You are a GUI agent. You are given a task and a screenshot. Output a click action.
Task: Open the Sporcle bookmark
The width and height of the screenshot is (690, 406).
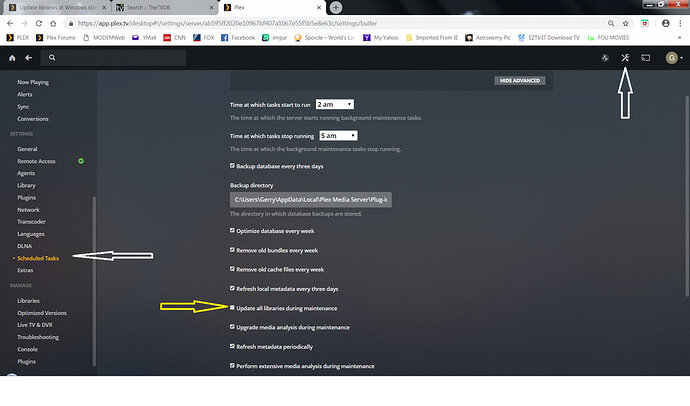(x=324, y=38)
